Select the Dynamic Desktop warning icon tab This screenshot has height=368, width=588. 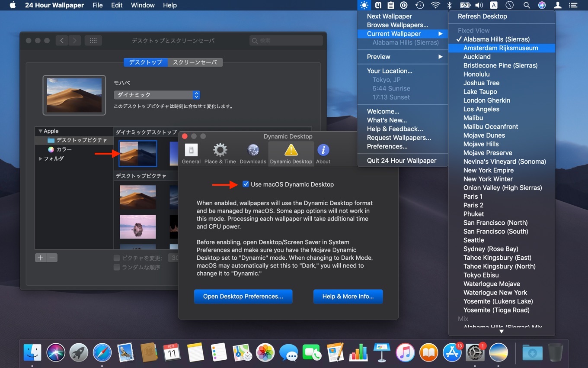291,154
